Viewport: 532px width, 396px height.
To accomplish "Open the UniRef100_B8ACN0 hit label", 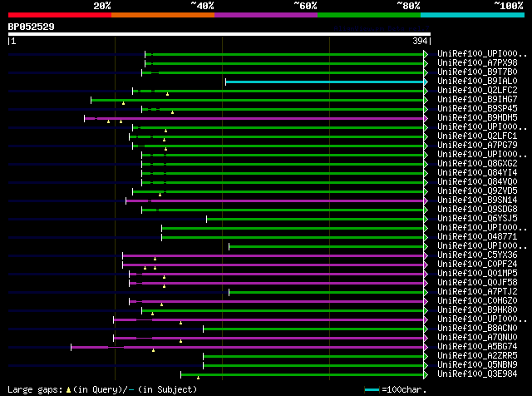I will pyautogui.click(x=477, y=329).
